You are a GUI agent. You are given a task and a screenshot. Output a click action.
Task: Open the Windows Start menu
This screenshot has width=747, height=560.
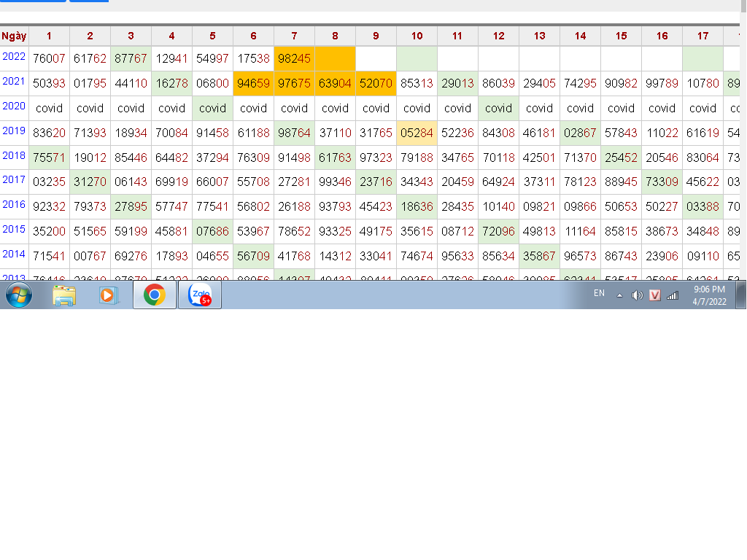click(18, 295)
